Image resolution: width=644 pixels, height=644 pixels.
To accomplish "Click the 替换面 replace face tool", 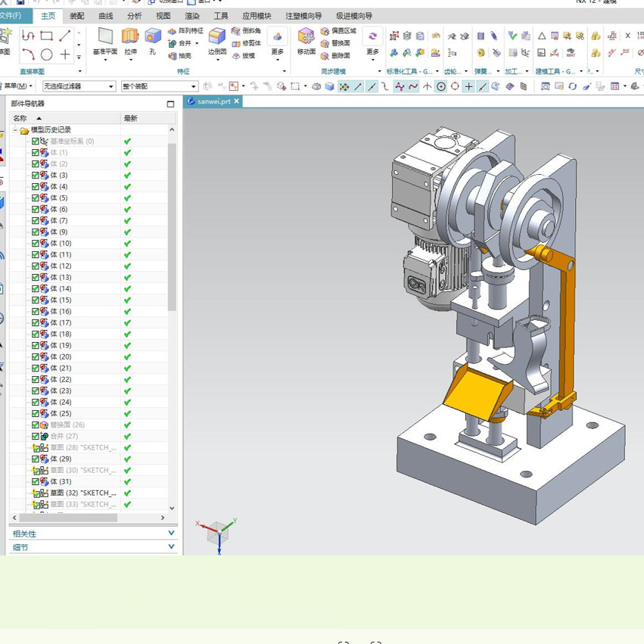I will point(335,43).
